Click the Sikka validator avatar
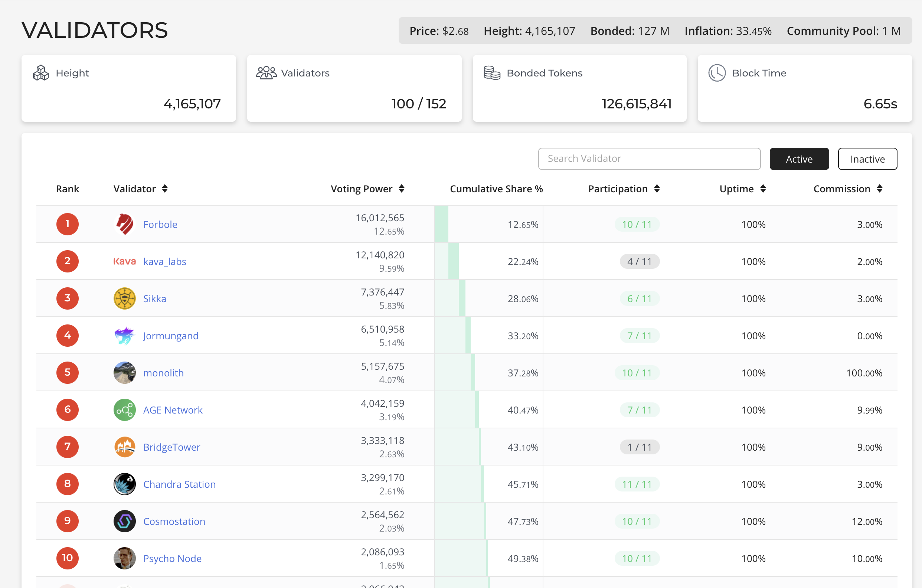Viewport: 922px width, 588px height. 124,298
